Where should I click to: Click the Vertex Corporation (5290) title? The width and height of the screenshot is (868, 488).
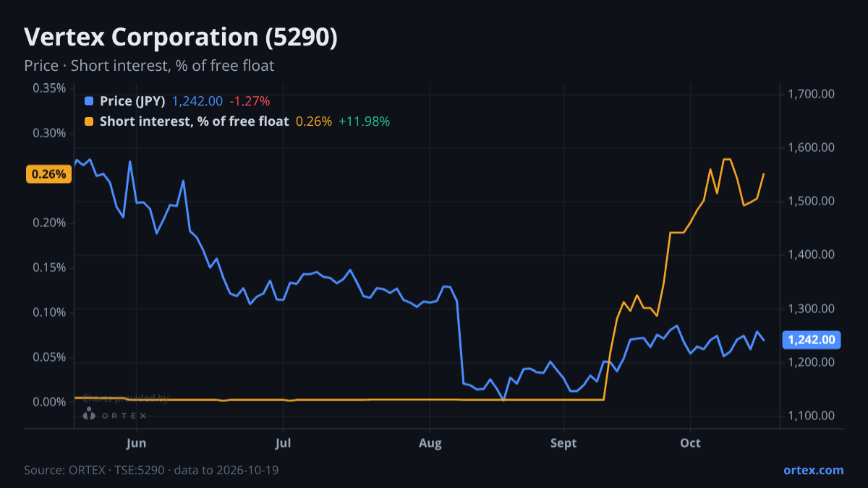pos(181,38)
